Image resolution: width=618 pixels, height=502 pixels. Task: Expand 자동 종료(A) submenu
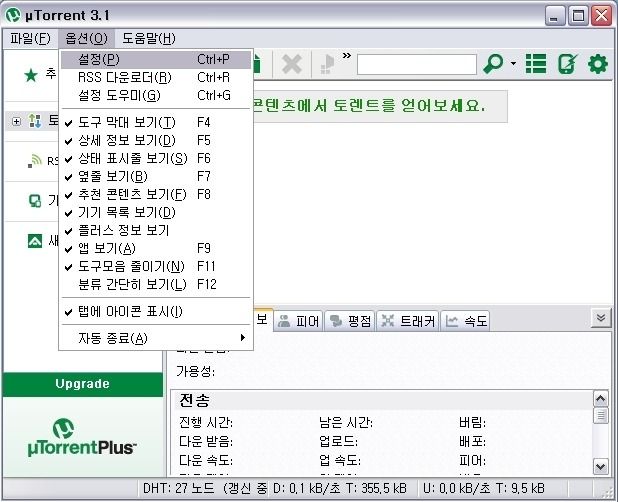point(156,338)
